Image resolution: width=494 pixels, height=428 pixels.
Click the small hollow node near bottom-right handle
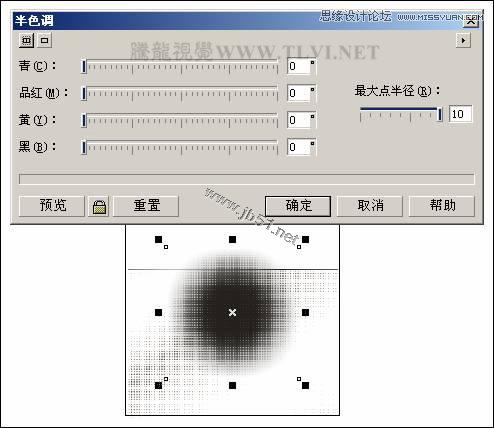[x=299, y=379]
